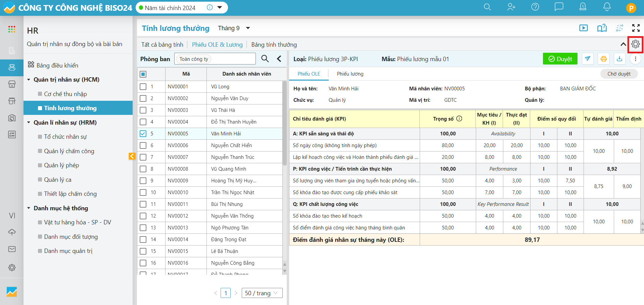The image size is (644, 305).
Task: Enter fullscreen with the expand icon
Action: (x=636, y=28)
